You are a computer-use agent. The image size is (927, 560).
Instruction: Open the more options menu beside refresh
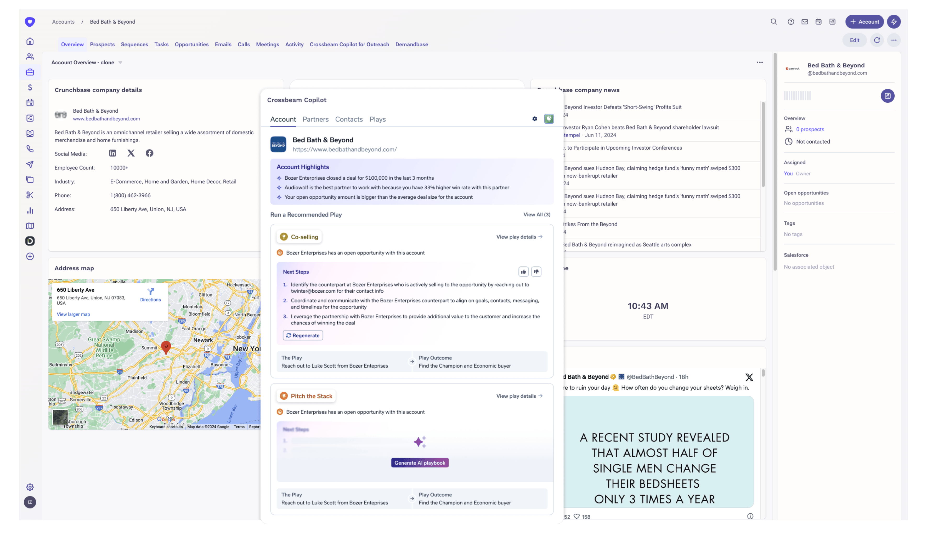[894, 40]
